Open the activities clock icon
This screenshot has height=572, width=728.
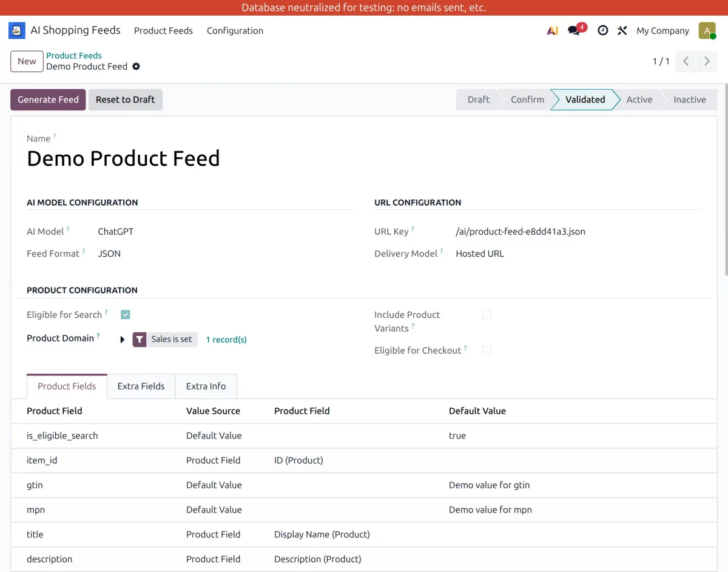[602, 30]
